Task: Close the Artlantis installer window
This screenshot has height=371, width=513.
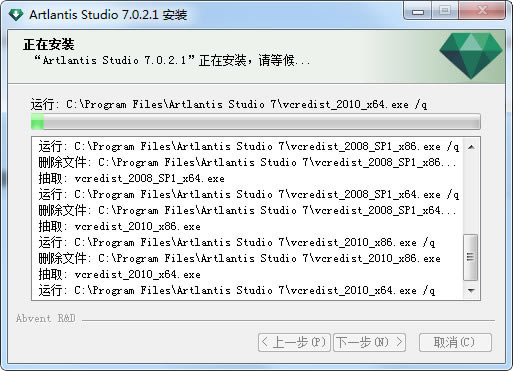Action: (x=482, y=12)
